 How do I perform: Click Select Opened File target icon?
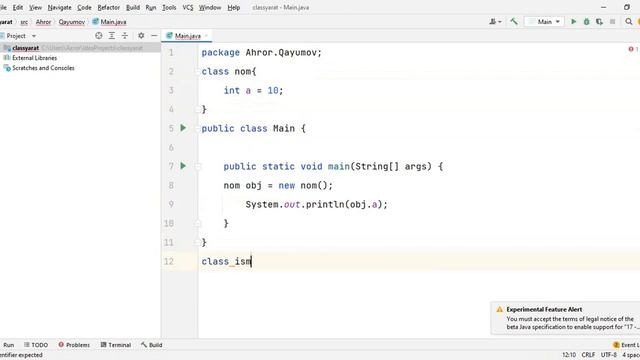click(x=99, y=36)
